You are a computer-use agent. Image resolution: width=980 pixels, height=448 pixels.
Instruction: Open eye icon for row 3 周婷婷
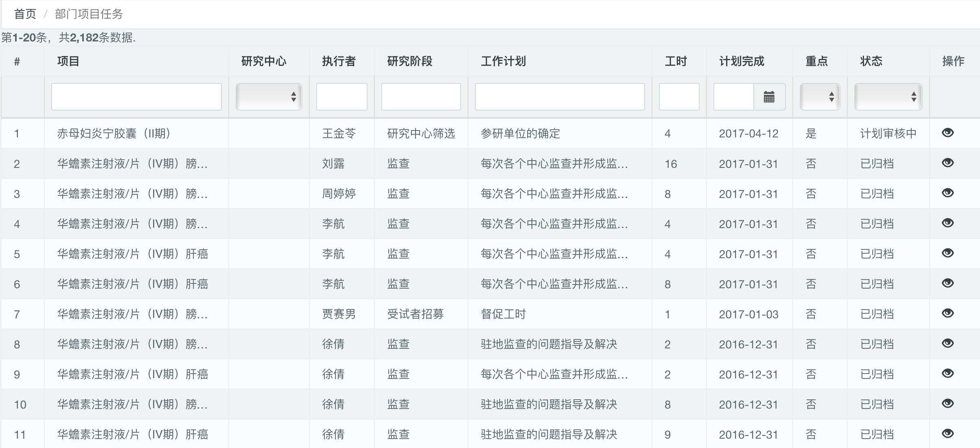(947, 193)
